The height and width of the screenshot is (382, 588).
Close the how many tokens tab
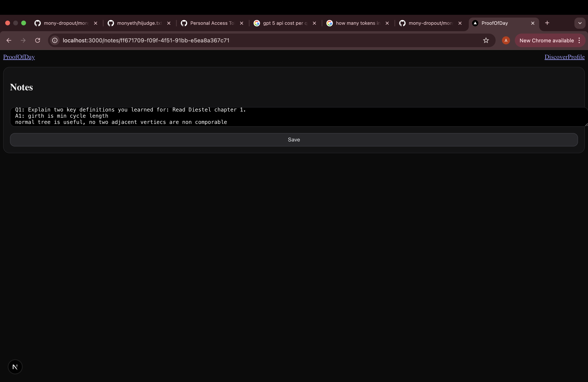click(x=387, y=23)
